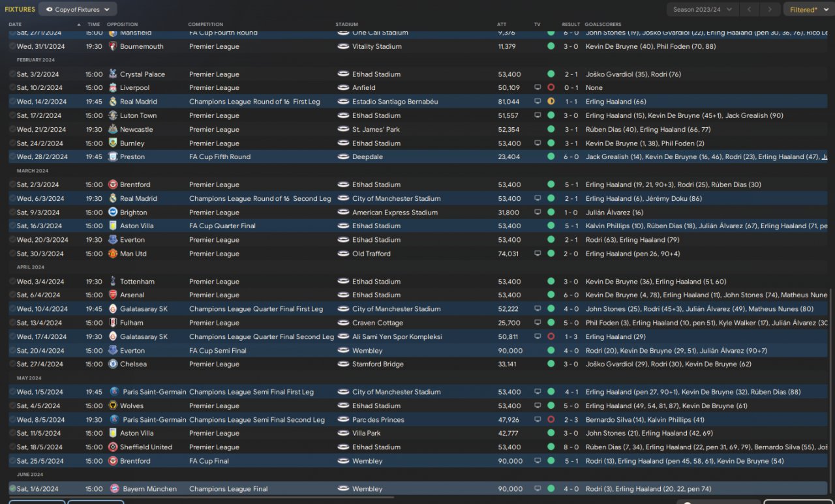Click the green win indicator for Chelsea match

pos(551,364)
